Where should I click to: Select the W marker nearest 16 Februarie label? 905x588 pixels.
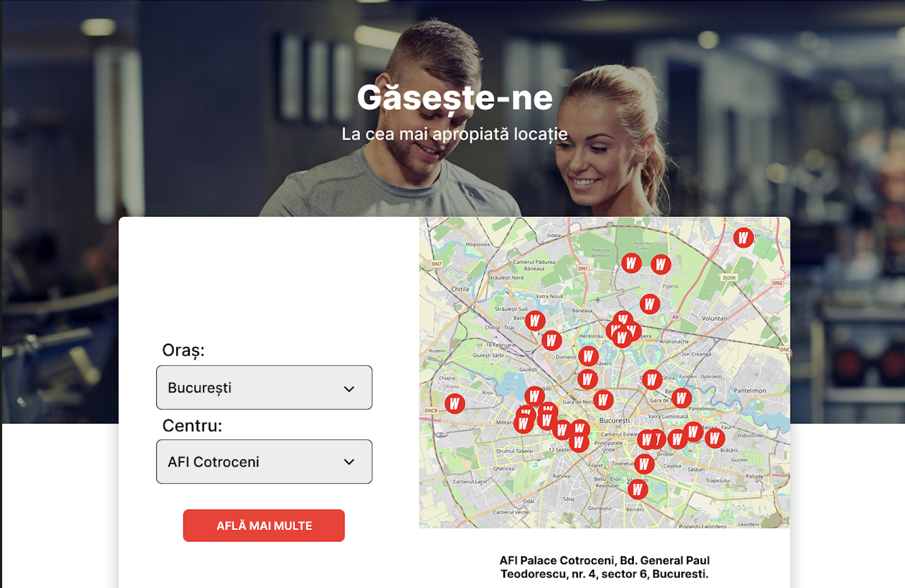click(551, 340)
